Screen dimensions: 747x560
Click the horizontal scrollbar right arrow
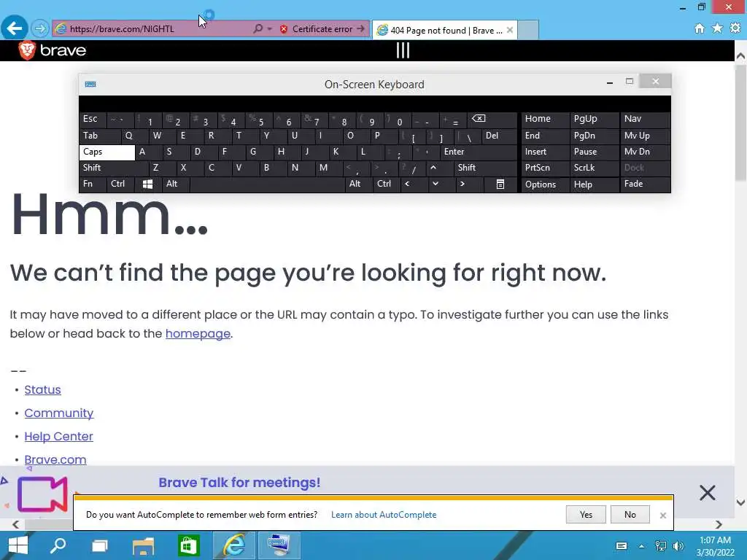pos(719,524)
